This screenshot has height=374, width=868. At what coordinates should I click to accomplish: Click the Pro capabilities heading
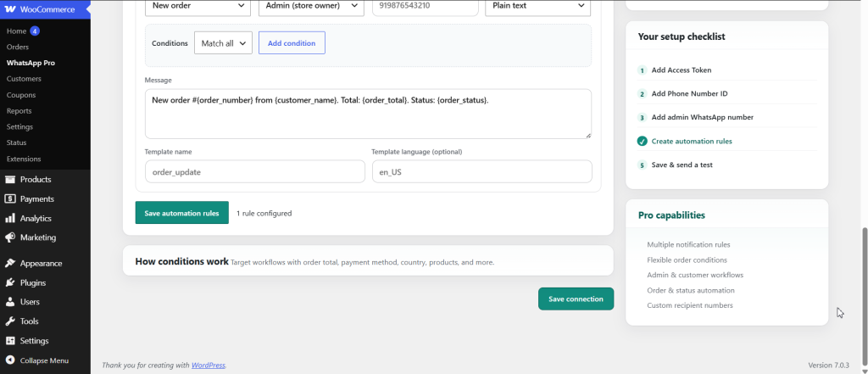point(671,215)
